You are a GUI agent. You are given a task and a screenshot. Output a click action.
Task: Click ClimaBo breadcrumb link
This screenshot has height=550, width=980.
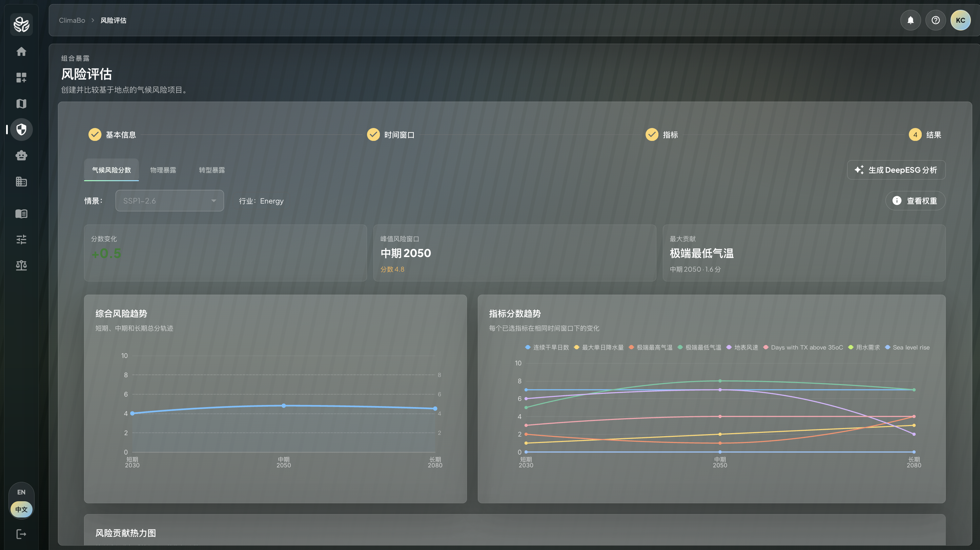click(72, 20)
